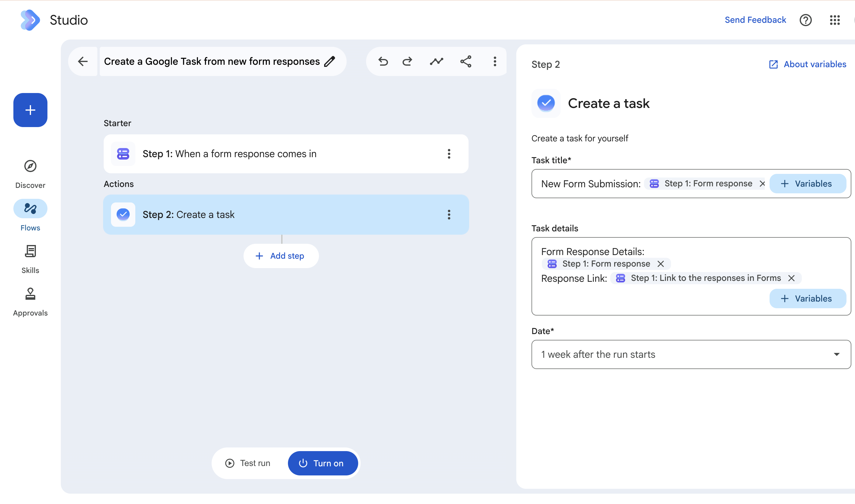Click Send Feedback link
Image resolution: width=855 pixels, height=504 pixels.
[755, 20]
